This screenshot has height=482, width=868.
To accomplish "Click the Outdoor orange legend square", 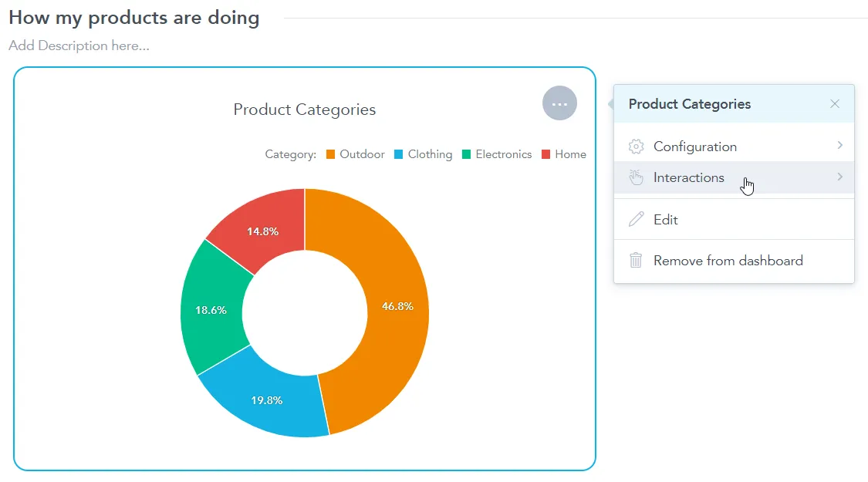I will pyautogui.click(x=329, y=154).
